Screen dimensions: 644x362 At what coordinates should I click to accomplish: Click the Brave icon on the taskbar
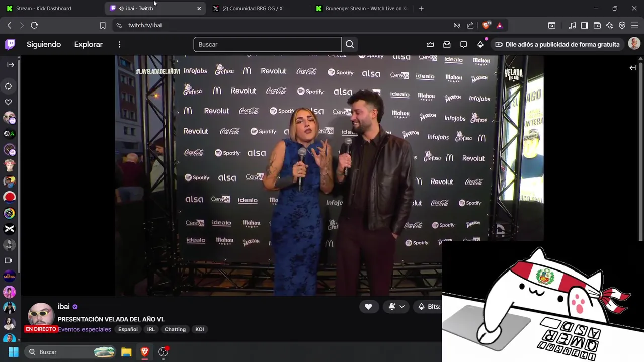(x=145, y=352)
